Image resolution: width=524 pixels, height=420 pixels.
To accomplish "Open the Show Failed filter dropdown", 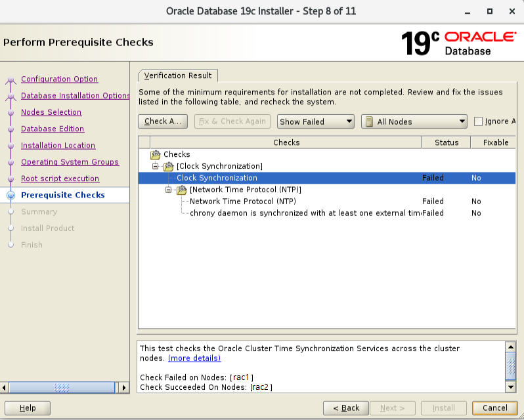I will pos(316,121).
